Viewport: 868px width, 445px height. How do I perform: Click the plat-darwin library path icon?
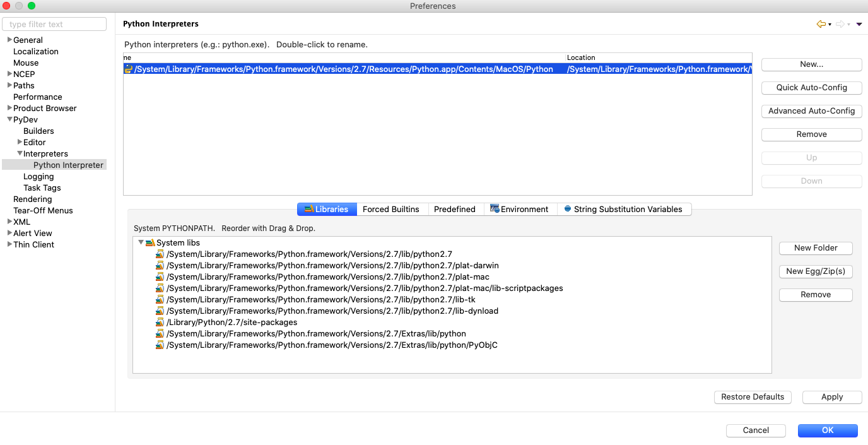pos(160,266)
